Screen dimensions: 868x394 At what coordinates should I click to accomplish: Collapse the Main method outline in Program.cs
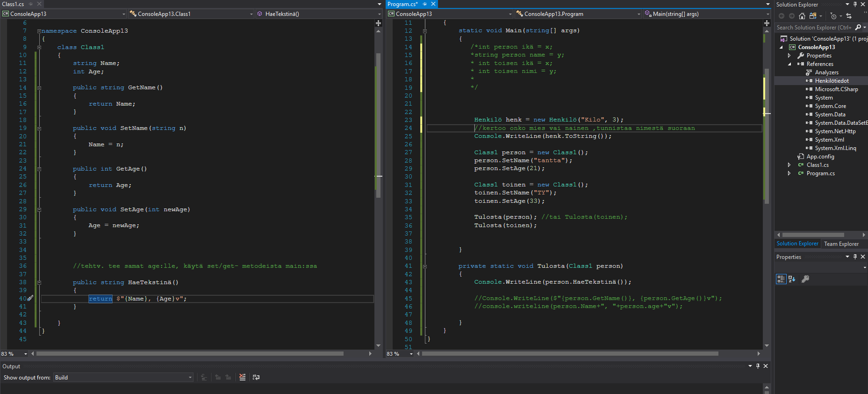(425, 31)
